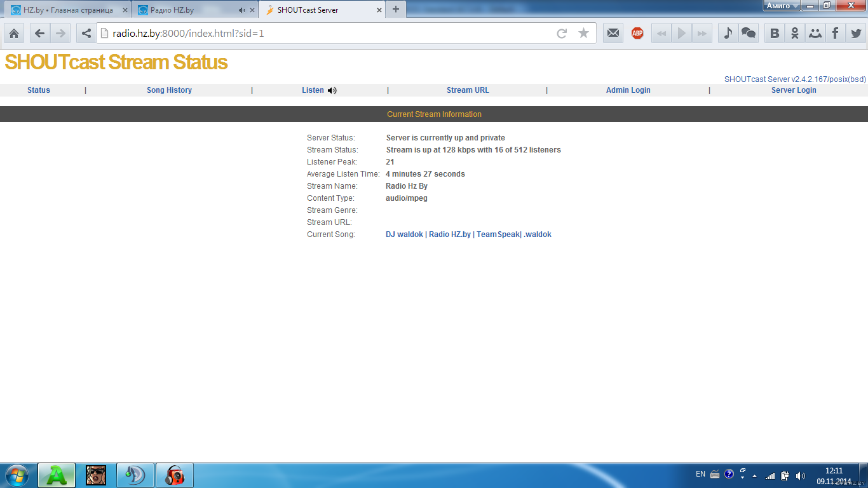Screen dimensions: 868x488
Task: Open Facebook toolbar button
Action: tap(835, 34)
